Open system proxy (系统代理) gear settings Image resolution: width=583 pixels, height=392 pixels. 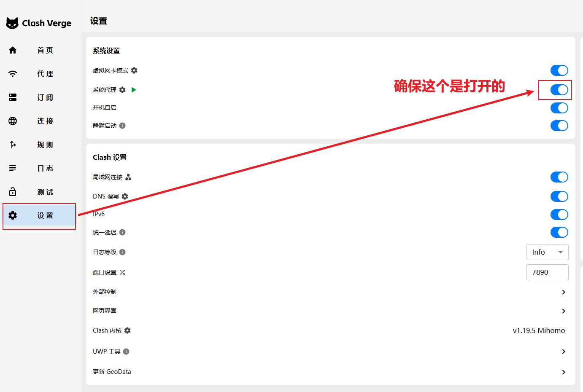coord(122,90)
